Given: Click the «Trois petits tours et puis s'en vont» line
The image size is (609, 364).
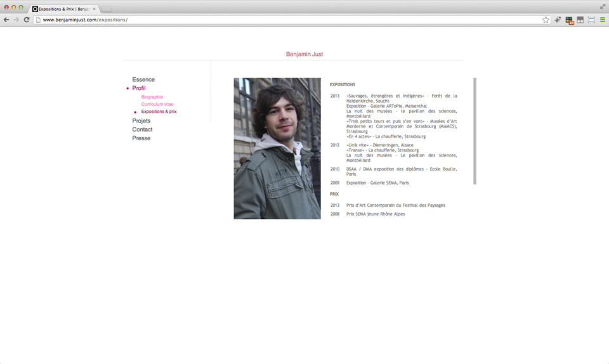Looking at the screenshot, I should coord(402,126).
